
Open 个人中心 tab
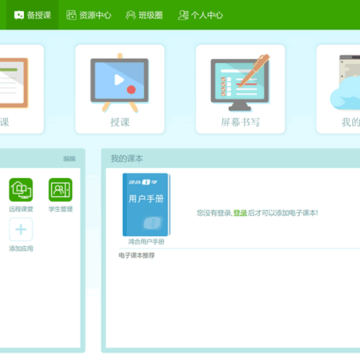click(x=200, y=15)
